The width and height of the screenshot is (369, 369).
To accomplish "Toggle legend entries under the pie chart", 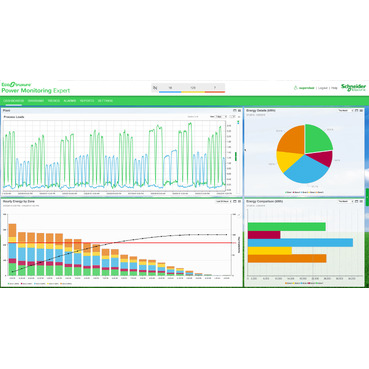I will (x=304, y=192).
